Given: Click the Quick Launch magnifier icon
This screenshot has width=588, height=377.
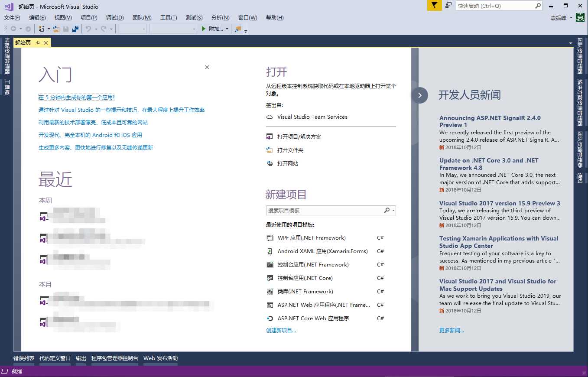Looking at the screenshot, I should click(x=538, y=6).
